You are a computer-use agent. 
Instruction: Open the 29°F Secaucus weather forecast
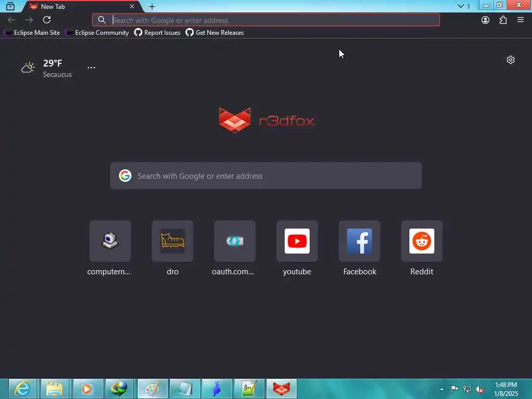(46, 68)
